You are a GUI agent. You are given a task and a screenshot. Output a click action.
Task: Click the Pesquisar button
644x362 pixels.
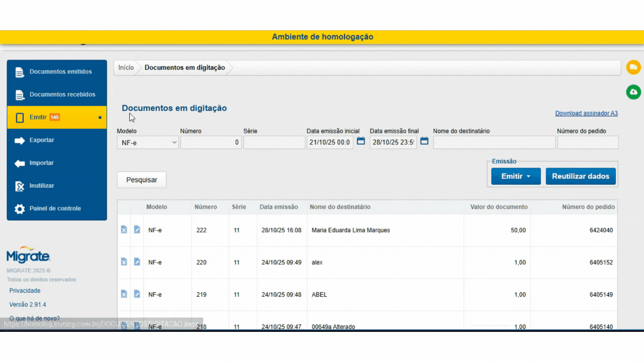(x=142, y=180)
